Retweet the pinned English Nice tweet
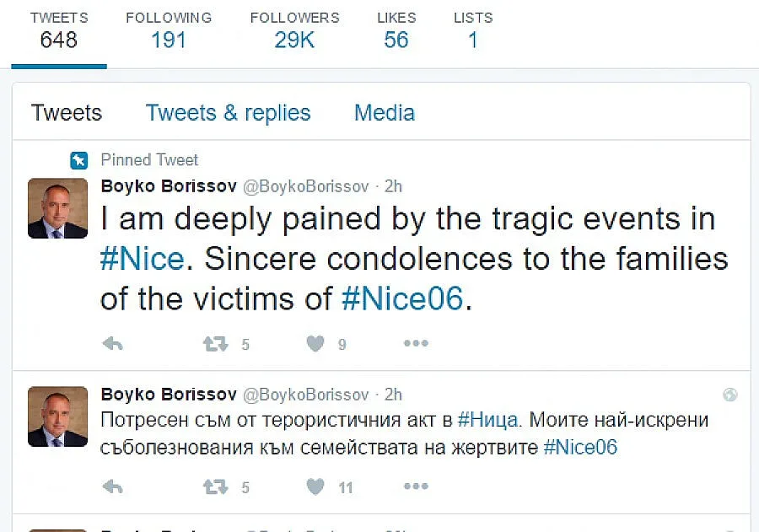Screen dimensions: 759x532 click(x=214, y=344)
